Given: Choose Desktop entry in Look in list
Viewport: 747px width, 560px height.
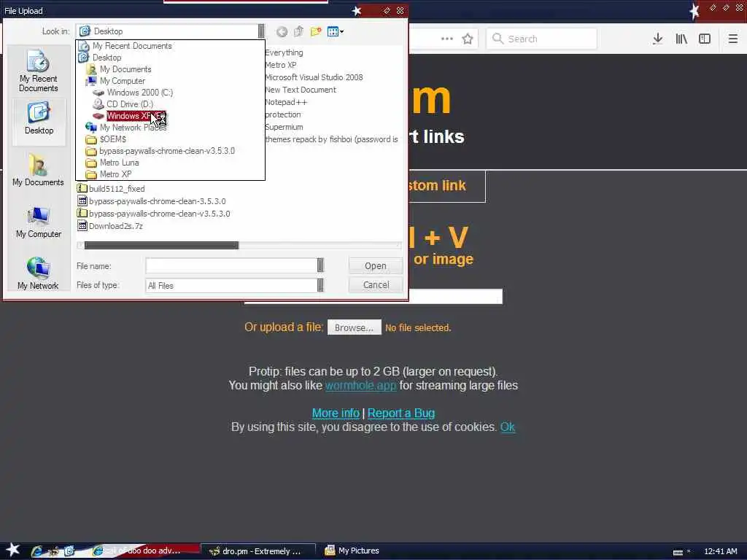Looking at the screenshot, I should click(107, 58).
